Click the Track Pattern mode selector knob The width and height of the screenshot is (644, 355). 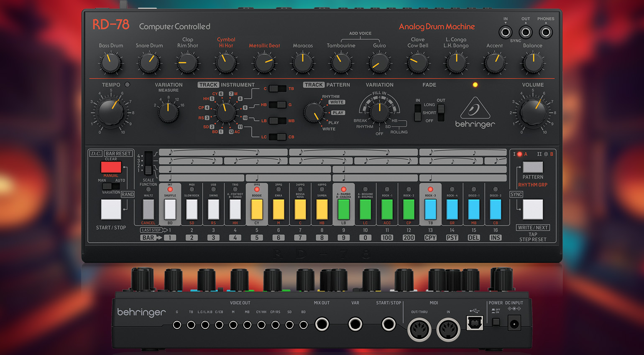(x=314, y=113)
